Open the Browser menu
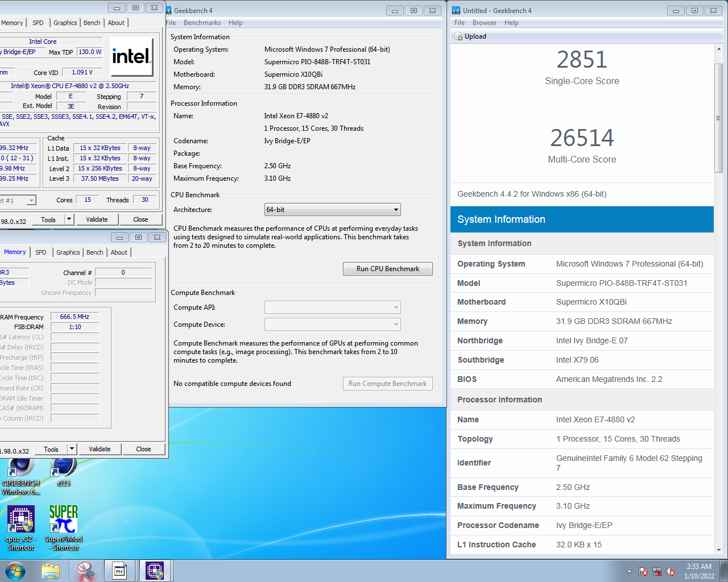The height and width of the screenshot is (582, 728). pyautogui.click(x=485, y=23)
